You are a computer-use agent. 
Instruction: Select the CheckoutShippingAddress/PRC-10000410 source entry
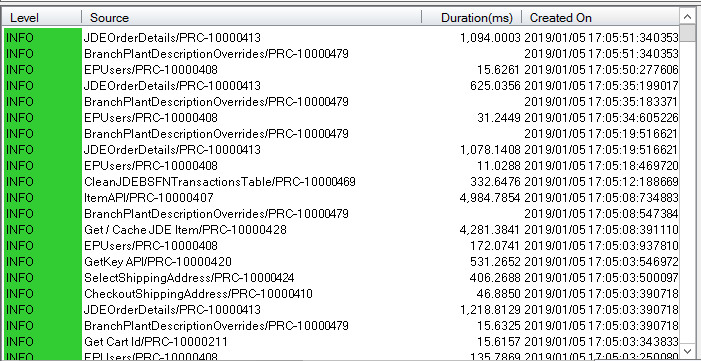pos(198,294)
